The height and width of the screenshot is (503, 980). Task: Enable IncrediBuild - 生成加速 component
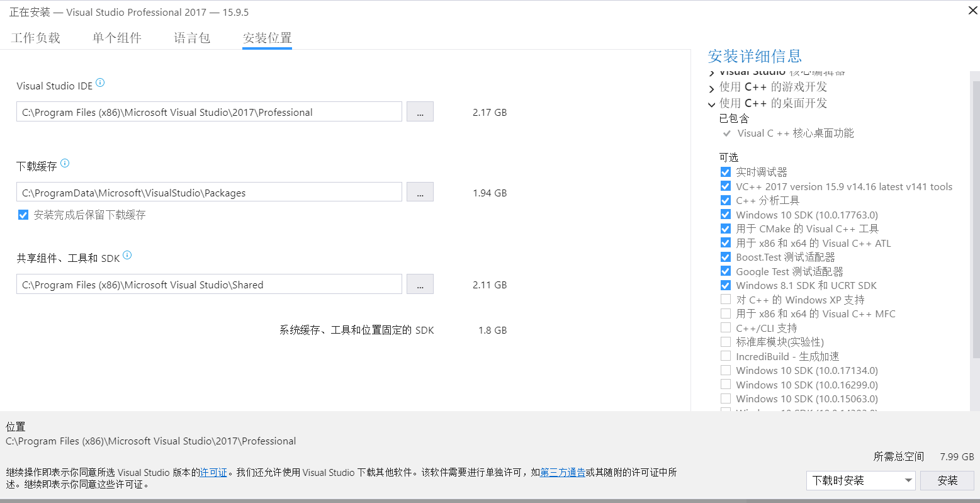tap(726, 356)
